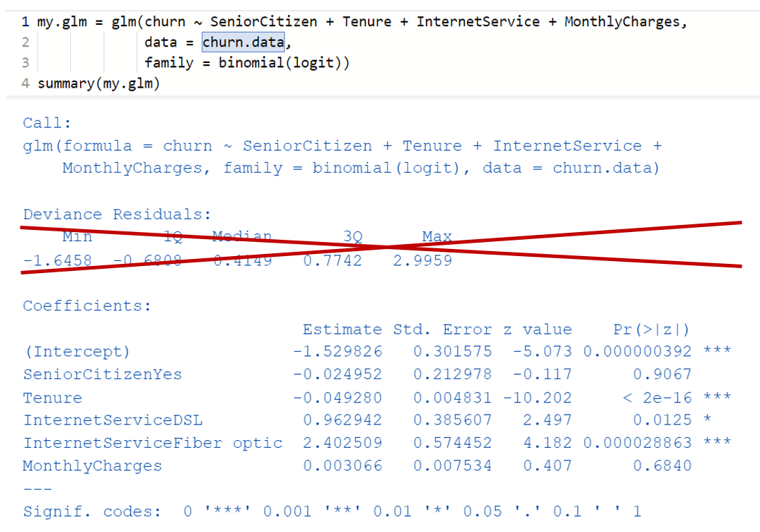The width and height of the screenshot is (760, 532).
Task: Select the (Intercept) row label
Action: [x=76, y=352]
